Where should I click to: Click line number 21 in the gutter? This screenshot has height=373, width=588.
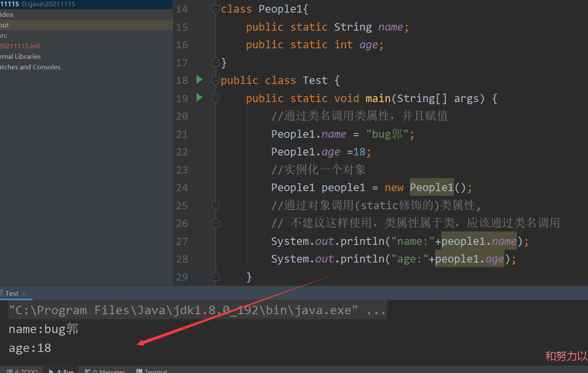point(182,134)
